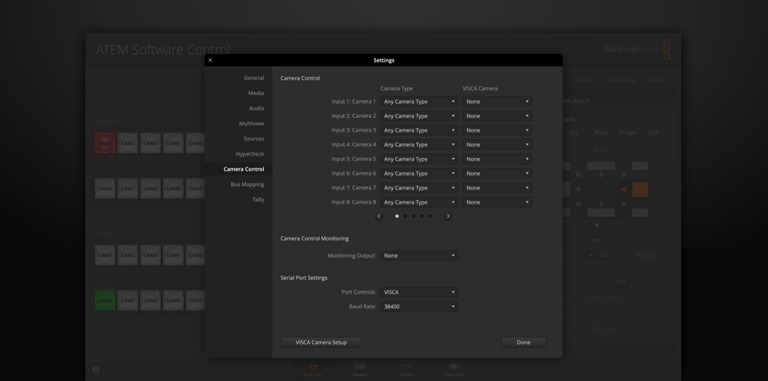The height and width of the screenshot is (381, 768).
Task: Open VISCA Camera dropdown for Input 4
Action: pyautogui.click(x=497, y=145)
